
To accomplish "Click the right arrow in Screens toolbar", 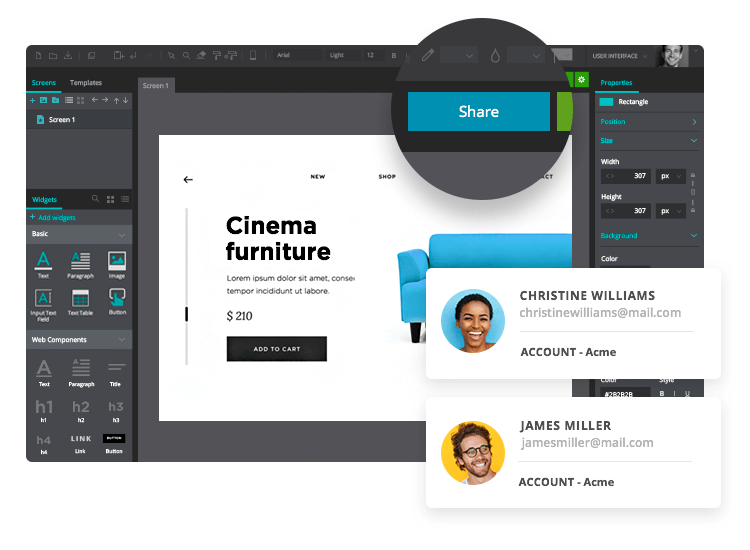I will click(x=105, y=100).
